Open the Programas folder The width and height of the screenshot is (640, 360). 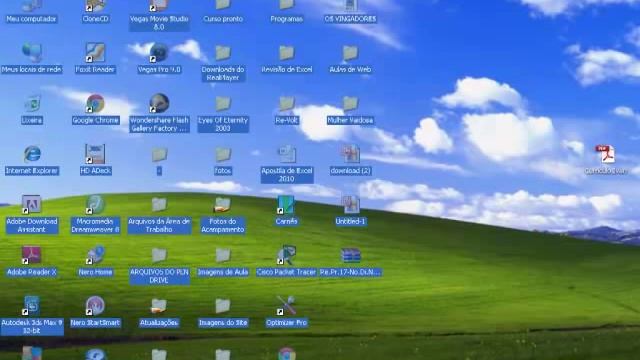287,6
